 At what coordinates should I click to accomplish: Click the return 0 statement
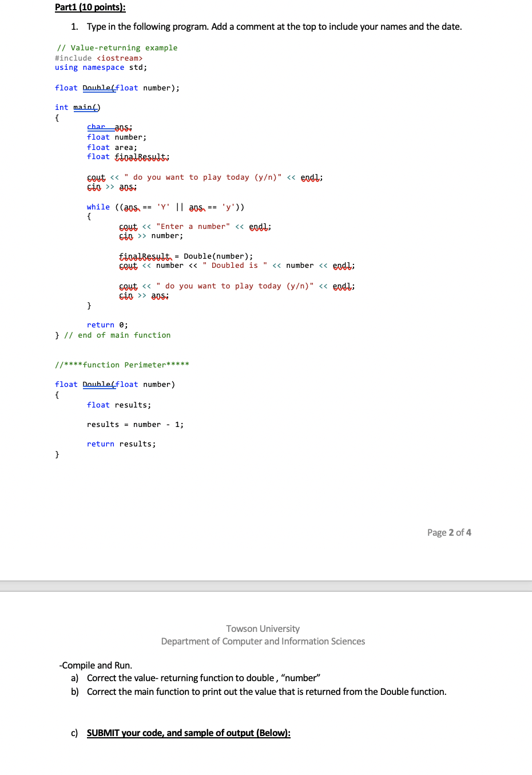pyautogui.click(x=106, y=325)
